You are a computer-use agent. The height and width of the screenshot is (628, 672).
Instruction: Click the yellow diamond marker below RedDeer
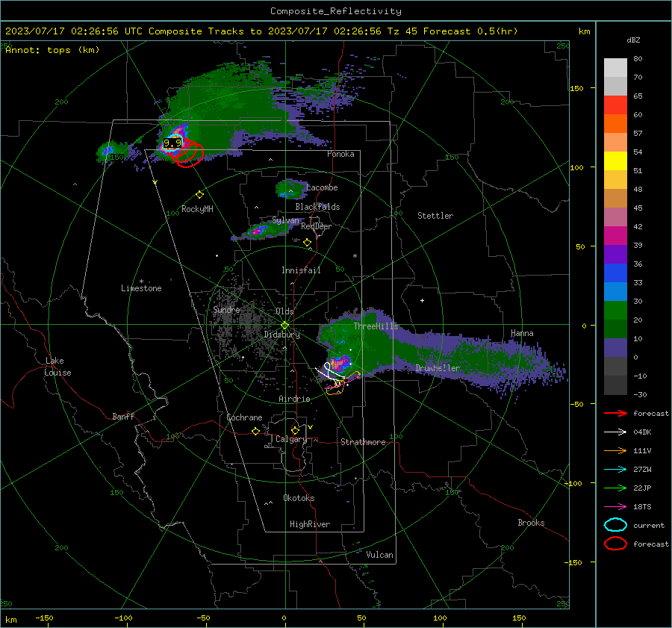point(307,243)
